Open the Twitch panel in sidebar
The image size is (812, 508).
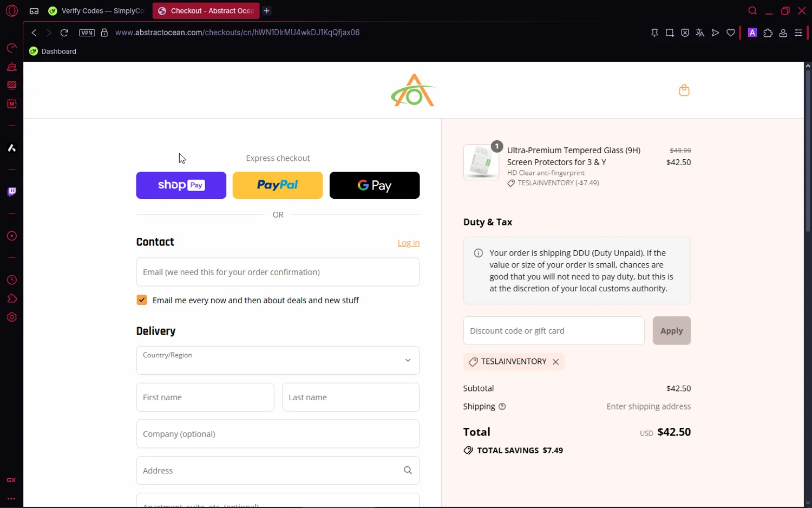pyautogui.click(x=11, y=192)
